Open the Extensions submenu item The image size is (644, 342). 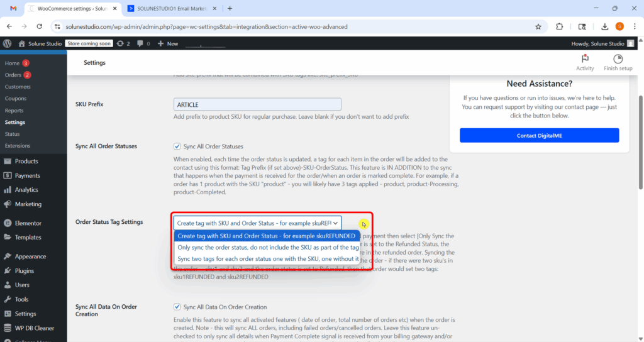pos(18,146)
